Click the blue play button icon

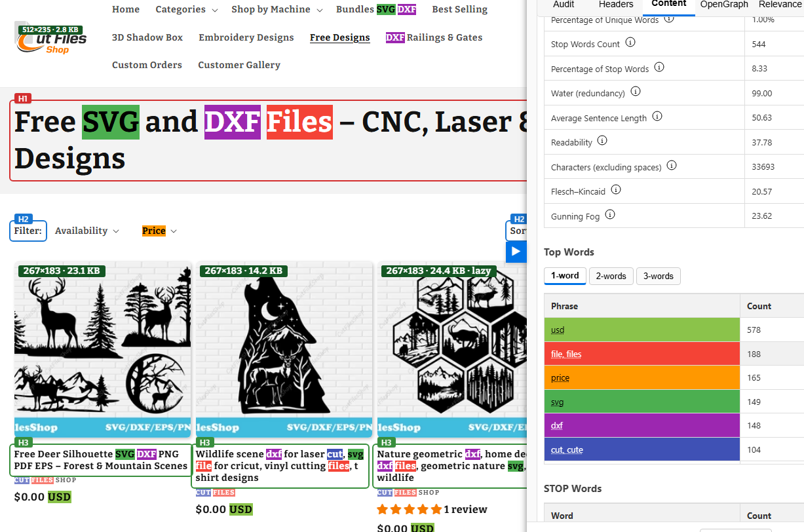[516, 252]
